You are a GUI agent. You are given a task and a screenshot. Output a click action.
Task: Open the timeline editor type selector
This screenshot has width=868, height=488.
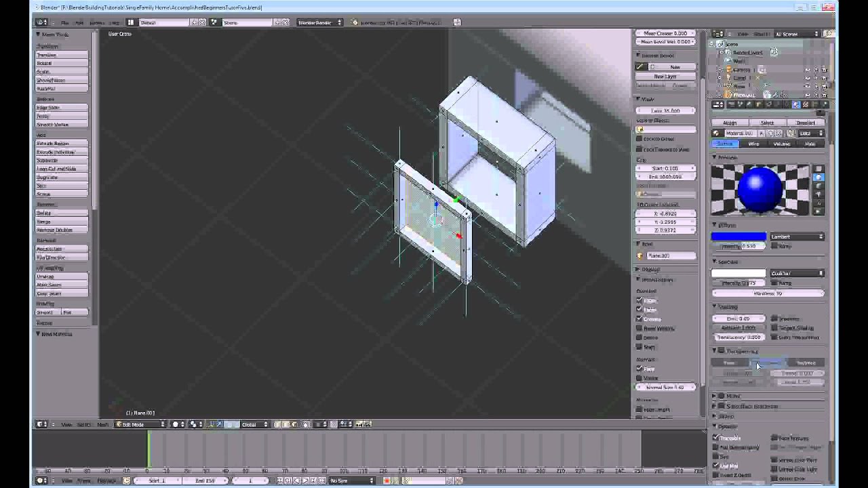(x=41, y=481)
